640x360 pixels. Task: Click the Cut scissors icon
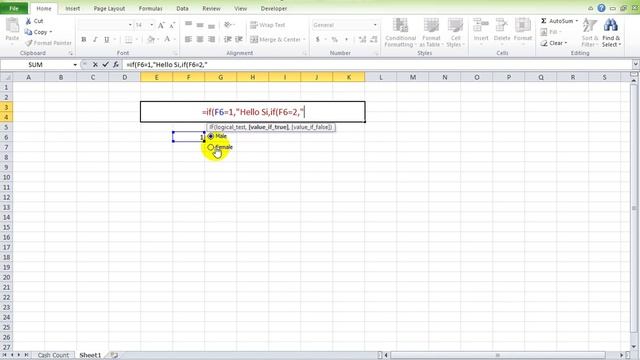(28, 21)
